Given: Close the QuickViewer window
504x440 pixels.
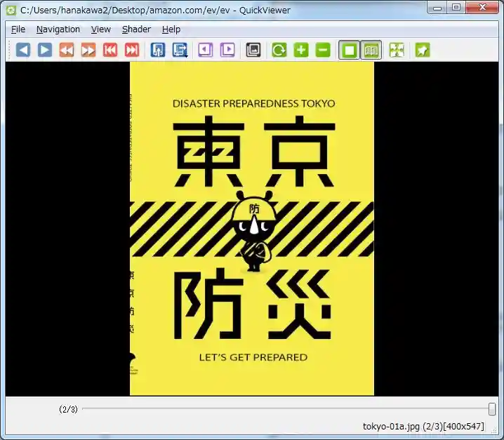Looking at the screenshot, I should click(x=482, y=8).
